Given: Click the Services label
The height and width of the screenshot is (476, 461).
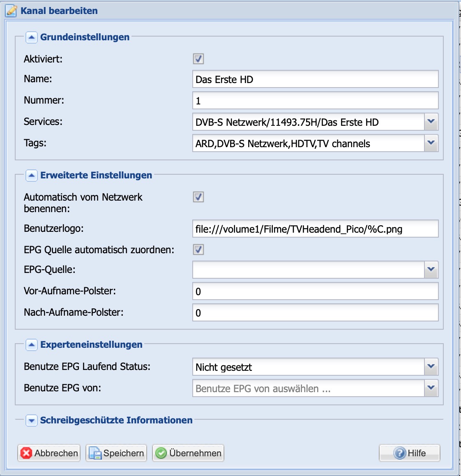Looking at the screenshot, I should coord(43,121).
